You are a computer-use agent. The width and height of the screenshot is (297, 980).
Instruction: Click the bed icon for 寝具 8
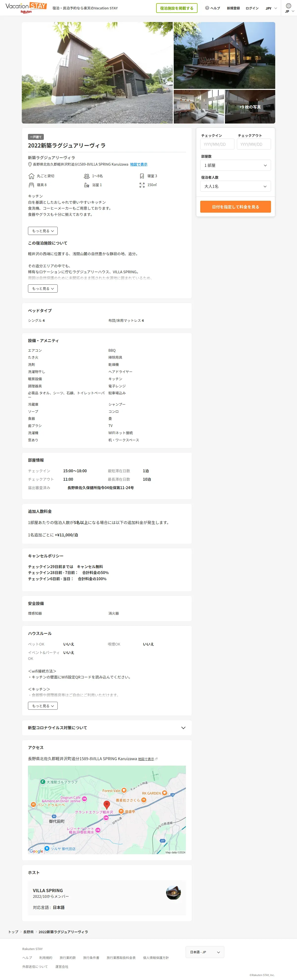point(31,185)
